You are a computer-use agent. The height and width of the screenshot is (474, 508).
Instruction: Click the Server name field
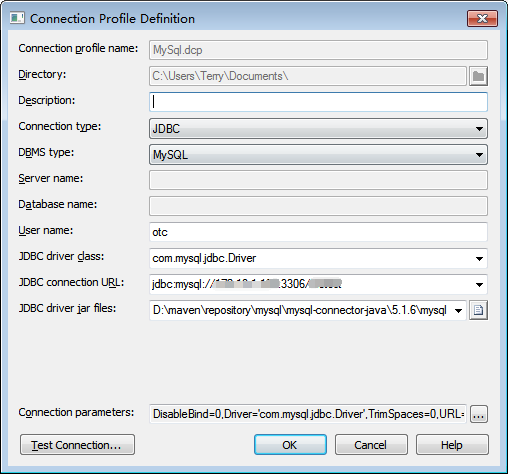tap(318, 180)
